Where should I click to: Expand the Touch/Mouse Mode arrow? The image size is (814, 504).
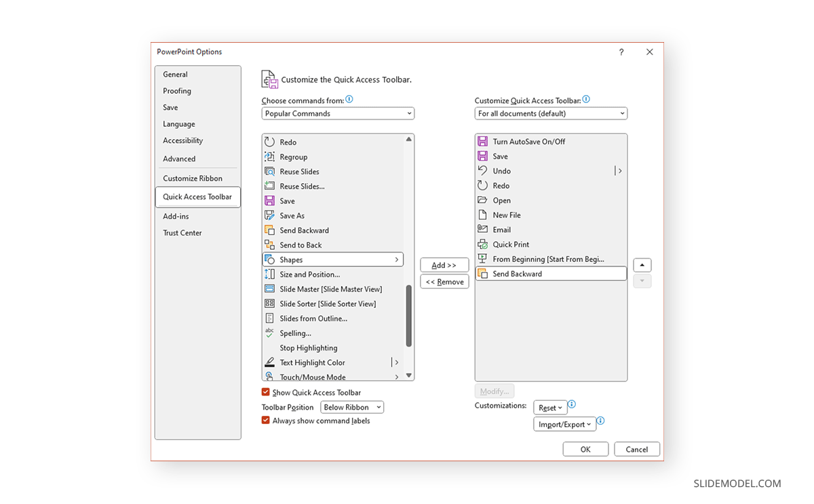pos(397,376)
